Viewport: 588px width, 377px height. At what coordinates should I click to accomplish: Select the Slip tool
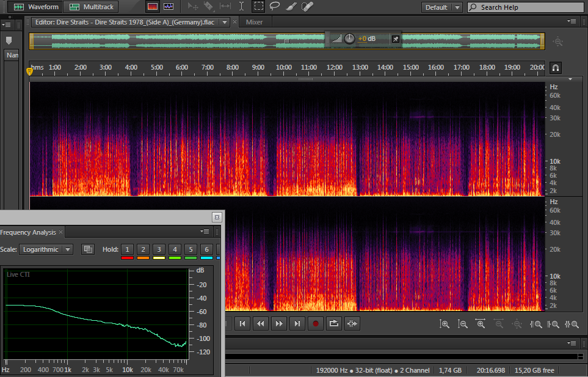click(x=225, y=6)
